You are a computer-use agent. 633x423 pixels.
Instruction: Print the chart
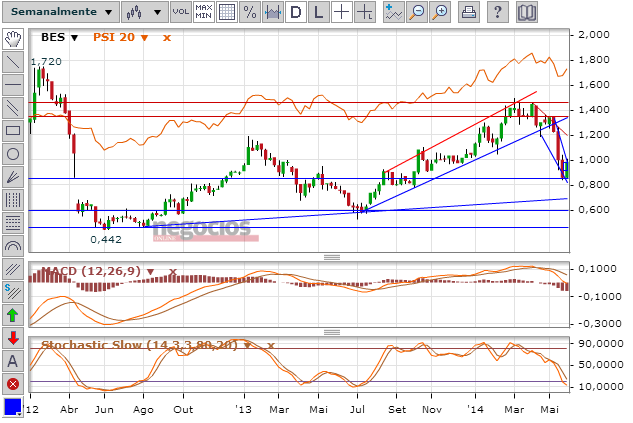click(469, 12)
